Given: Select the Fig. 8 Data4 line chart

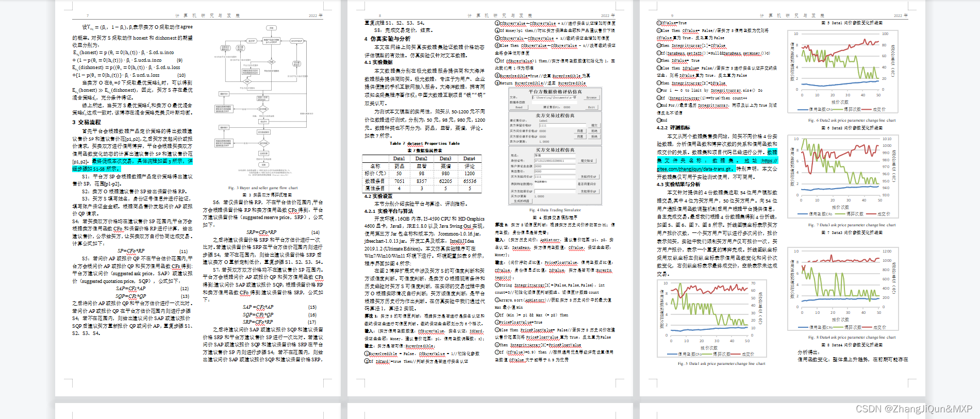Looking at the screenshot, I should pos(842,289).
